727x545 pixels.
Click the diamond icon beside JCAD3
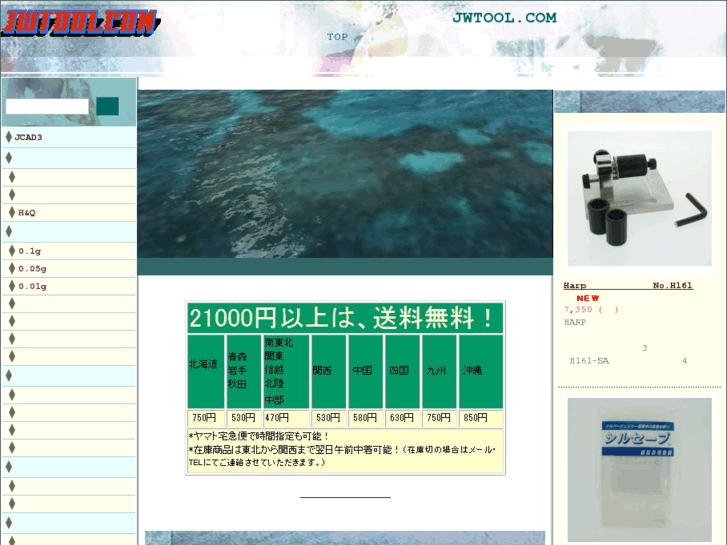coord(9,137)
